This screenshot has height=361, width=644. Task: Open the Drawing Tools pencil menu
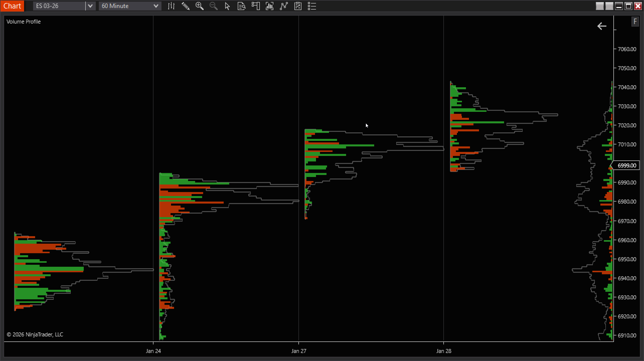[185, 6]
